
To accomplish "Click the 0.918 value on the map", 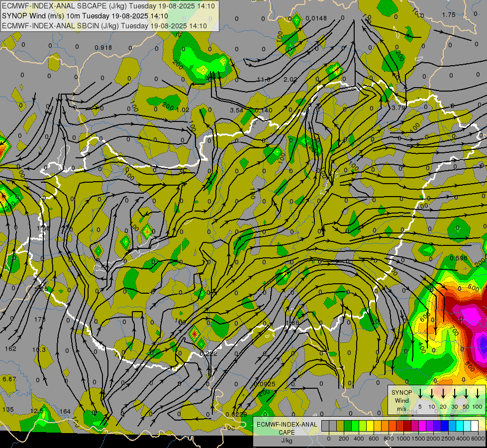I will point(103,48).
